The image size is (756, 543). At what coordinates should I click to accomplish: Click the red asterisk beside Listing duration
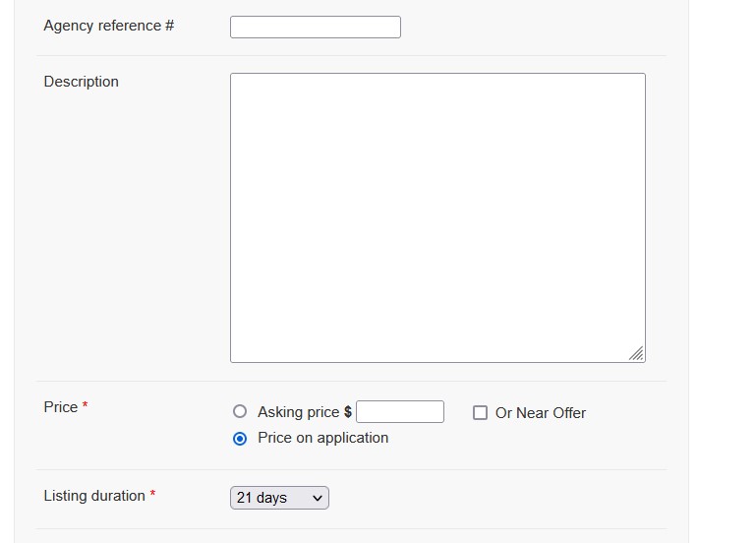pyautogui.click(x=152, y=495)
